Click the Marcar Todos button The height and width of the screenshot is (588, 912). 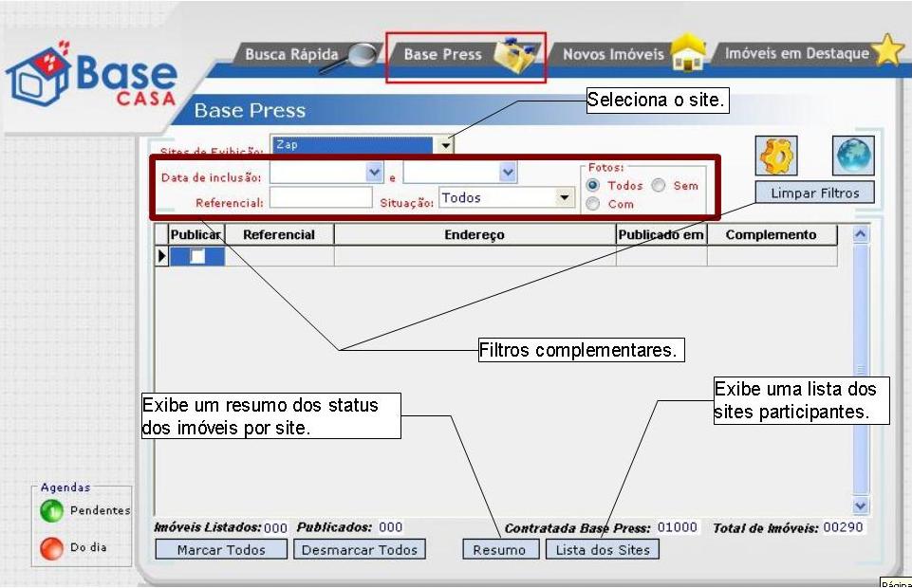(221, 550)
